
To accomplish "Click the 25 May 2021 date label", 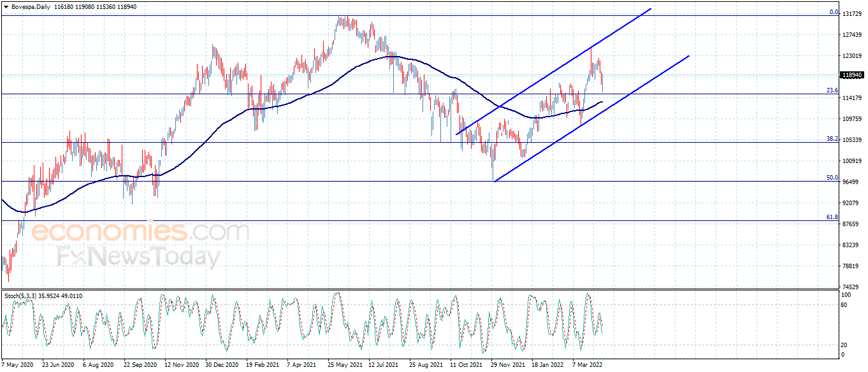I will pyautogui.click(x=345, y=366).
